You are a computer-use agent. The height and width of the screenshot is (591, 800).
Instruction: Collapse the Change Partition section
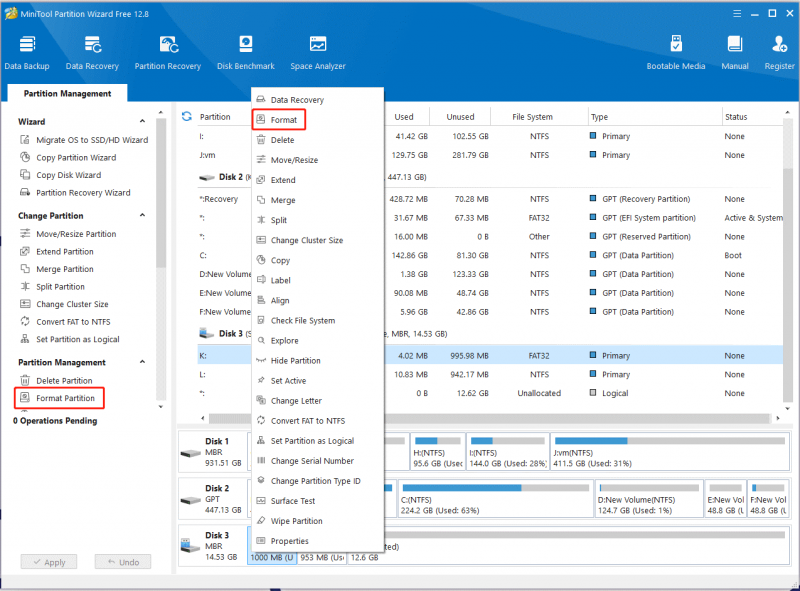coord(142,215)
